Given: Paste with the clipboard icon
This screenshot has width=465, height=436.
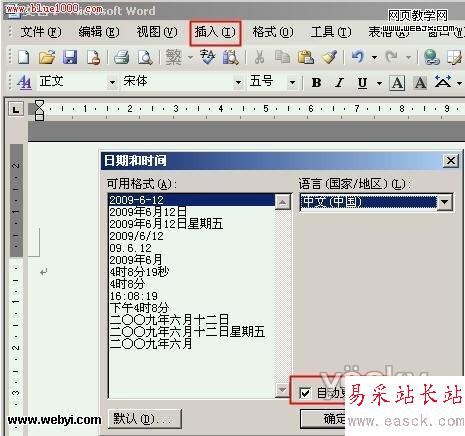Looking at the screenshot, I should click(305, 57).
